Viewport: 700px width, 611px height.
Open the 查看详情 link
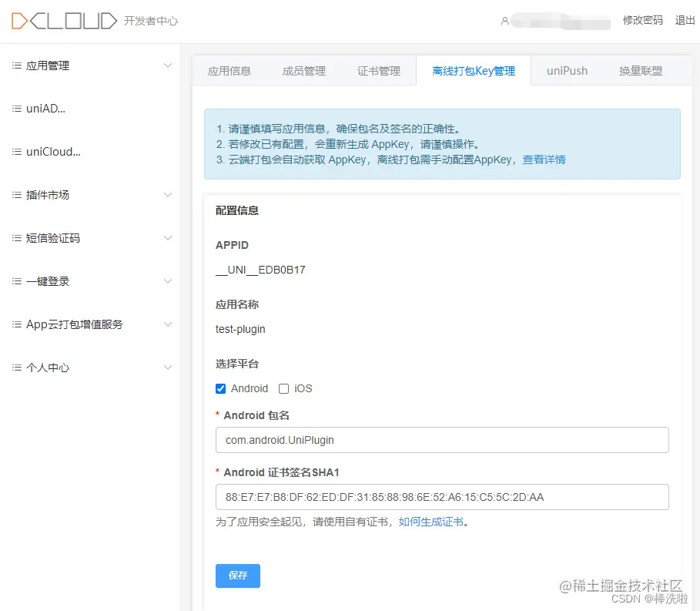click(544, 159)
